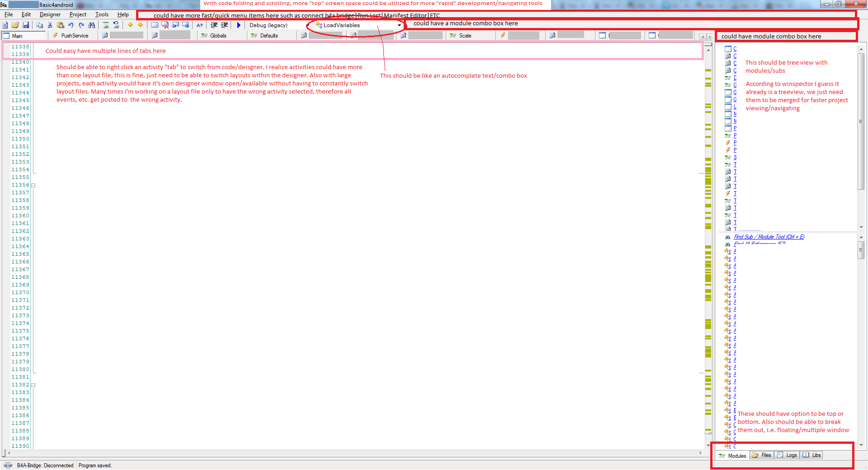The height and width of the screenshot is (470, 868).
Task: Navigate forward with the yellow right arrow
Action: pyautogui.click(x=141, y=25)
